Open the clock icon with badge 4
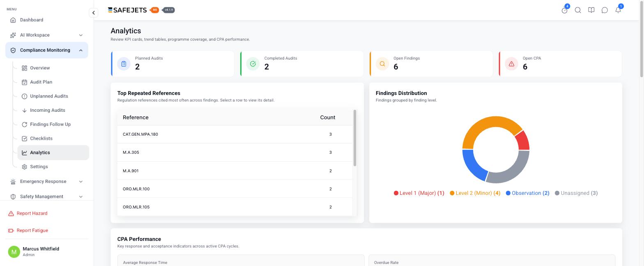644x266 pixels. [565, 10]
